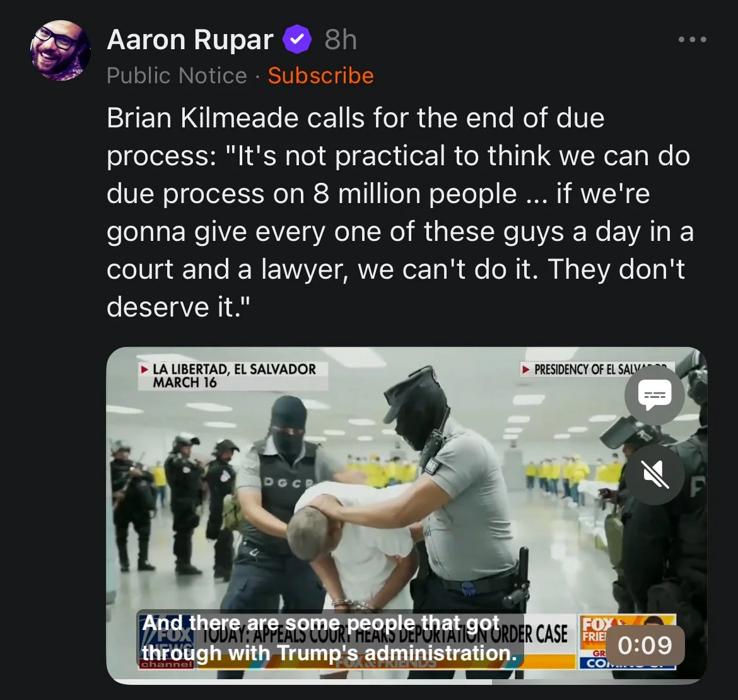Play the Fox News video thumbnail
Image resolution: width=738 pixels, height=700 pixels.
pyautogui.click(x=407, y=516)
